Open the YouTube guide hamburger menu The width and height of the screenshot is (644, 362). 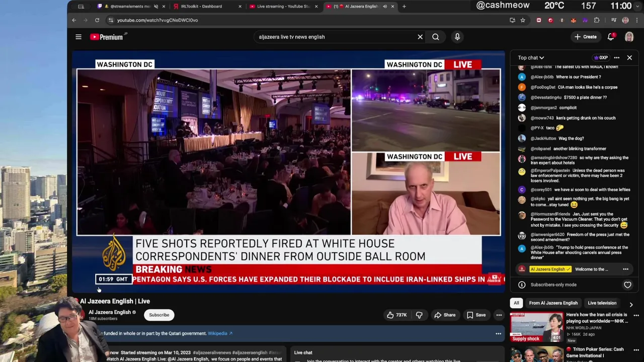coord(78,37)
